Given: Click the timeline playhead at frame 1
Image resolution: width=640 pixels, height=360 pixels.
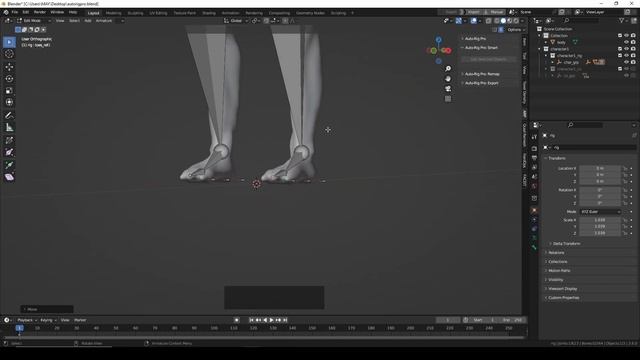Looking at the screenshot, I should pos(19,328).
